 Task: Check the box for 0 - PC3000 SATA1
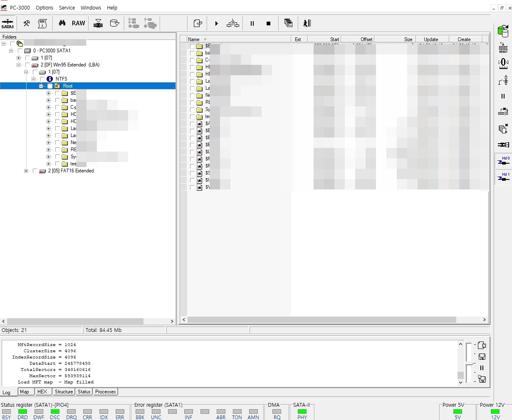pos(20,51)
